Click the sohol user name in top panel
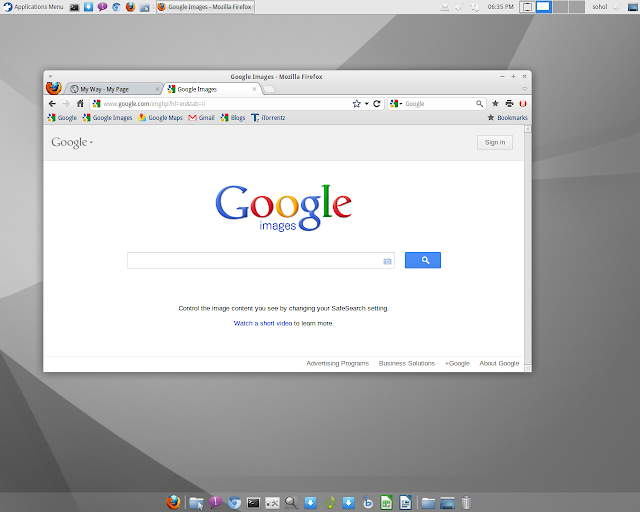Screen dimensions: 640x512 (x=600, y=7)
